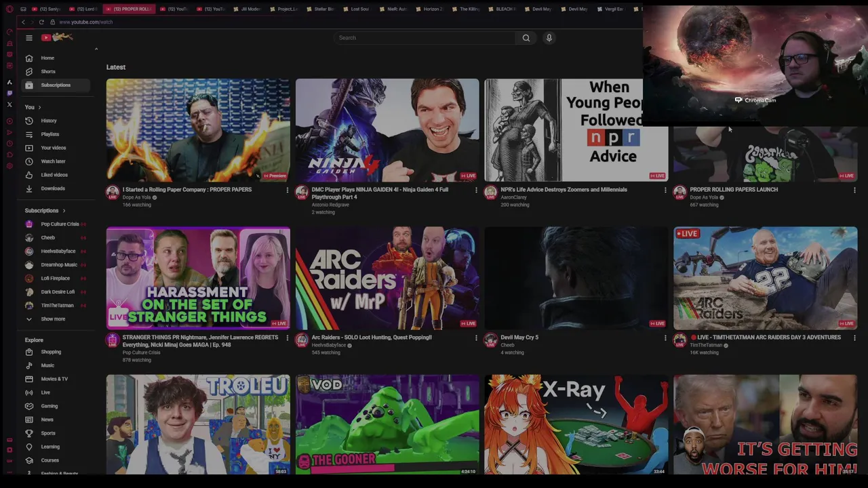Open the YouTube hamburger guide menu
868x488 pixels.
(x=29, y=38)
